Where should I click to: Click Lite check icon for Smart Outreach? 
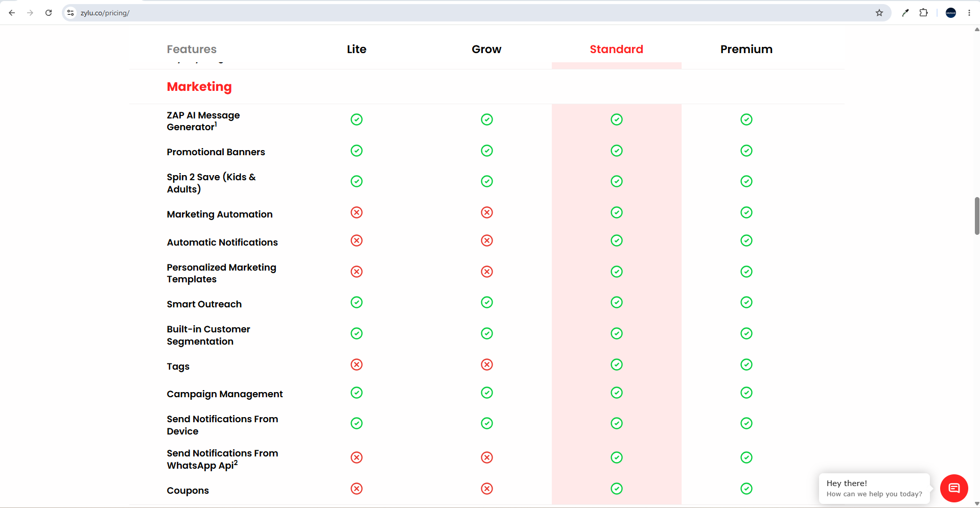(x=357, y=302)
